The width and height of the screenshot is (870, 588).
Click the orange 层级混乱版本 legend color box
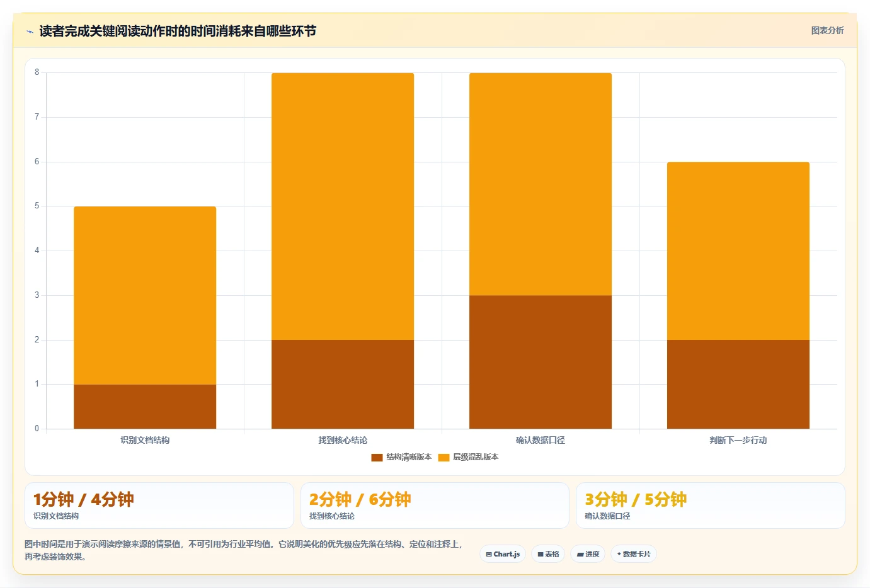444,458
